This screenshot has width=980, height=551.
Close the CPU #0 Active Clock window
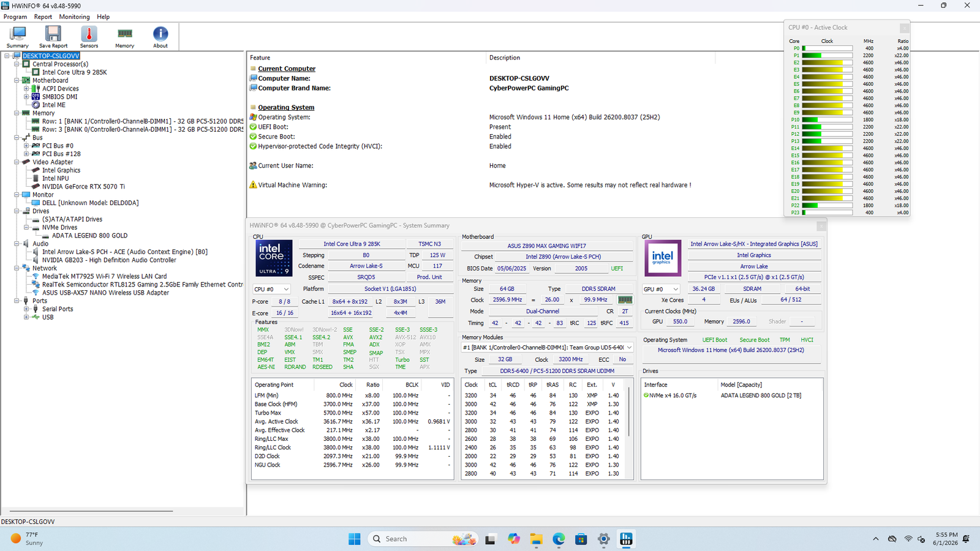904,28
